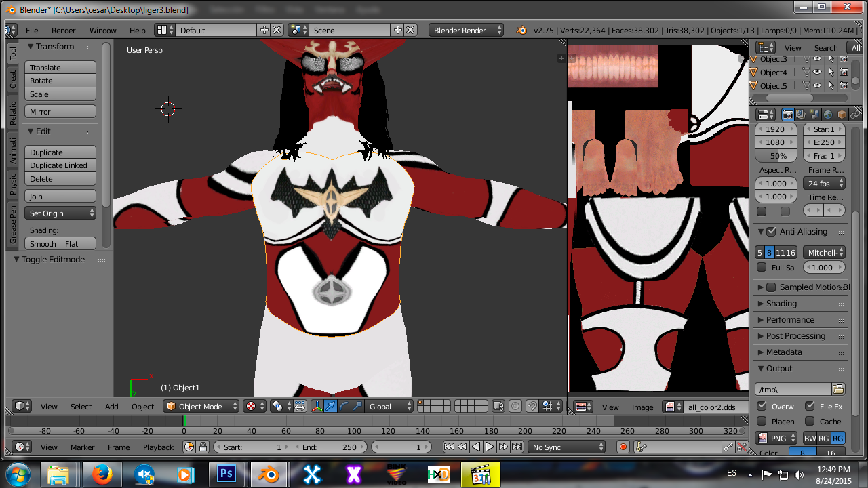The width and height of the screenshot is (868, 488).
Task: Jump to the last frame
Action: pos(517,447)
